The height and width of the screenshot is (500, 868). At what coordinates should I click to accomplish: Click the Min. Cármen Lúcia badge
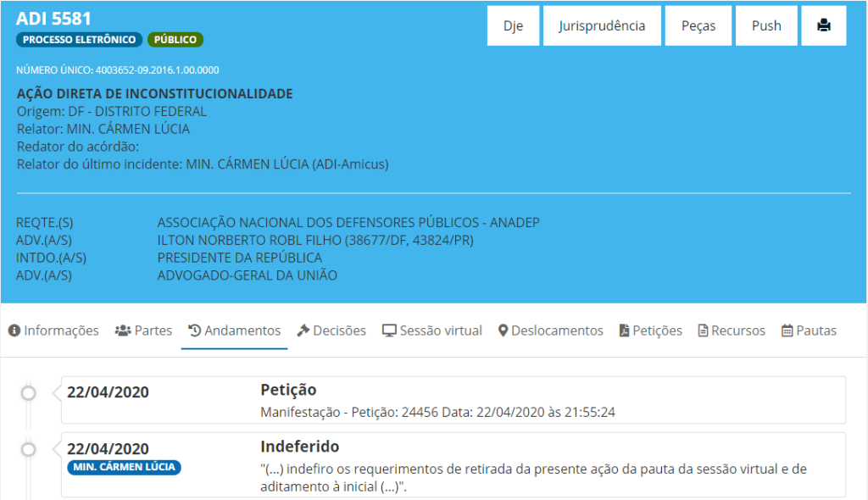point(124,467)
